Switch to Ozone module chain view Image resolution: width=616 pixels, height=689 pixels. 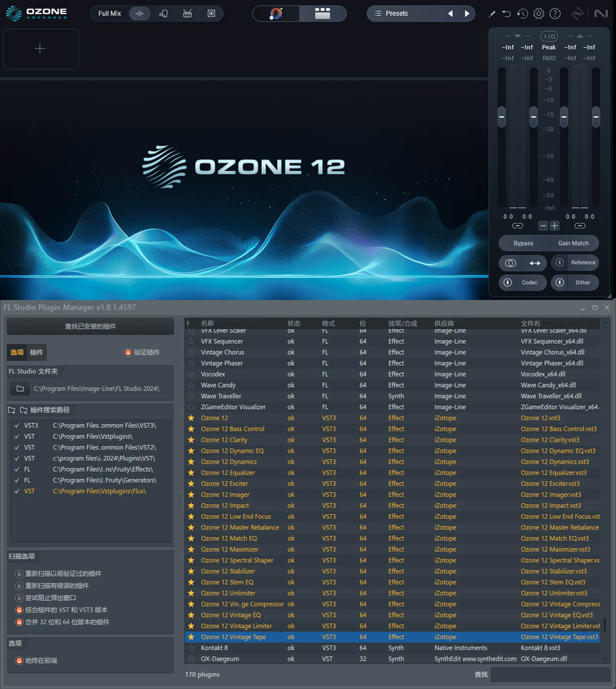323,14
